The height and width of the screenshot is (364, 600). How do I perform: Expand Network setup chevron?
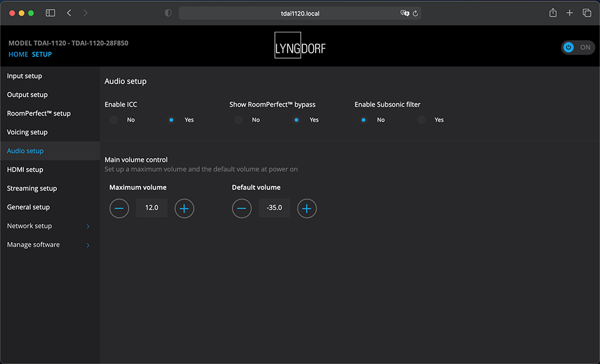[88, 226]
